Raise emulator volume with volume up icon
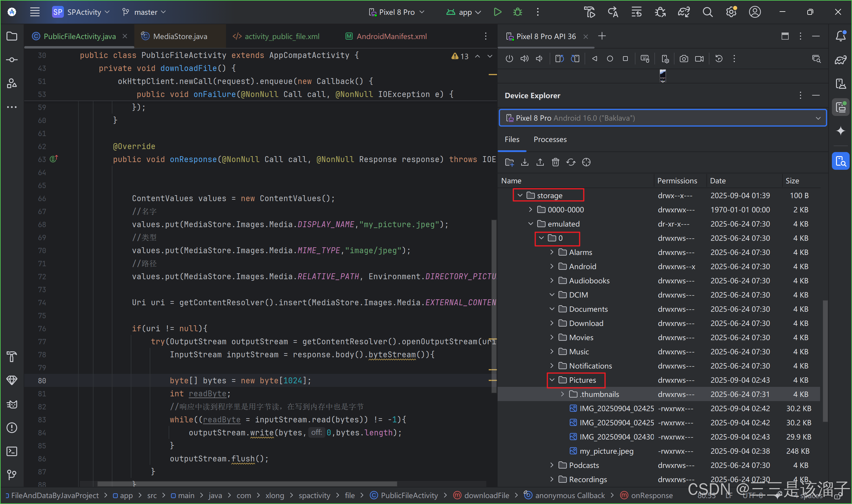852x504 pixels. coord(524,59)
